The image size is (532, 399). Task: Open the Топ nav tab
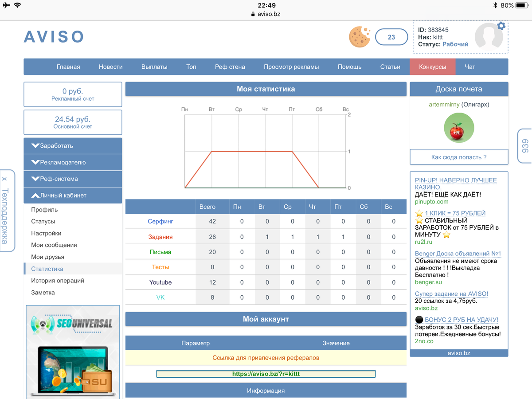[x=191, y=66]
